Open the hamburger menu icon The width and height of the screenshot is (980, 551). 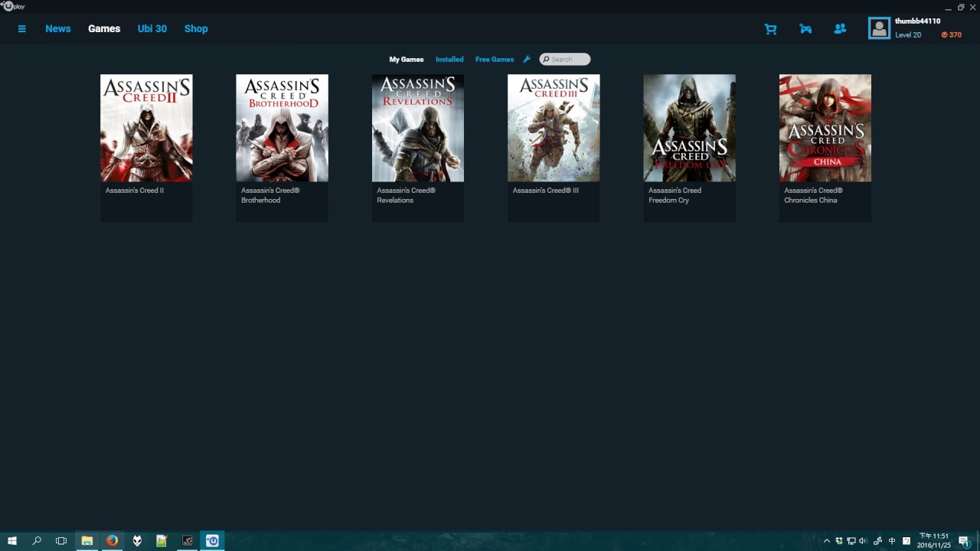(21, 29)
